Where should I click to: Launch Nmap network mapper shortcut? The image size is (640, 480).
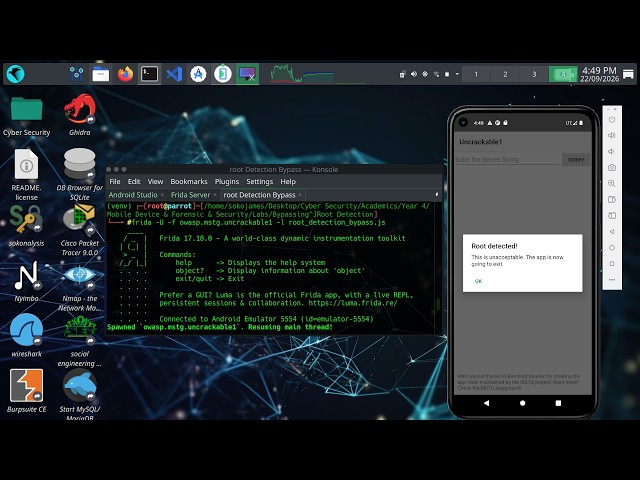(80, 288)
